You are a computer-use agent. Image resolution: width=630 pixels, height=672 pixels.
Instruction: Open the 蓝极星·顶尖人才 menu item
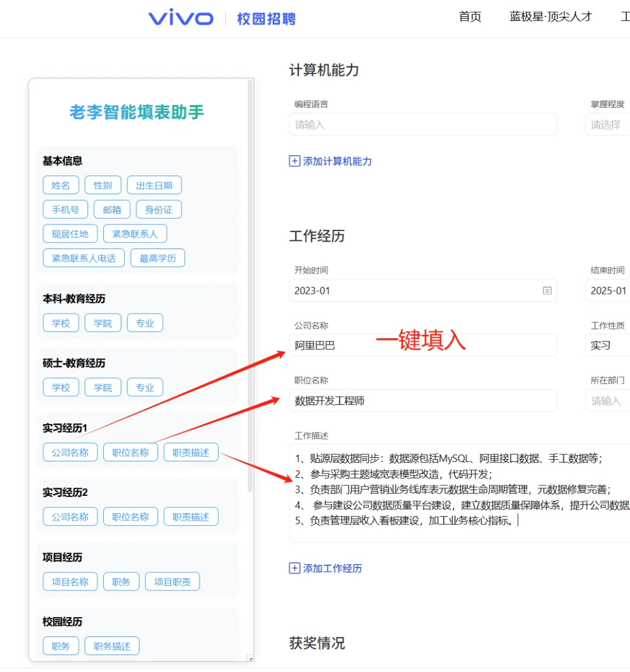click(x=550, y=17)
